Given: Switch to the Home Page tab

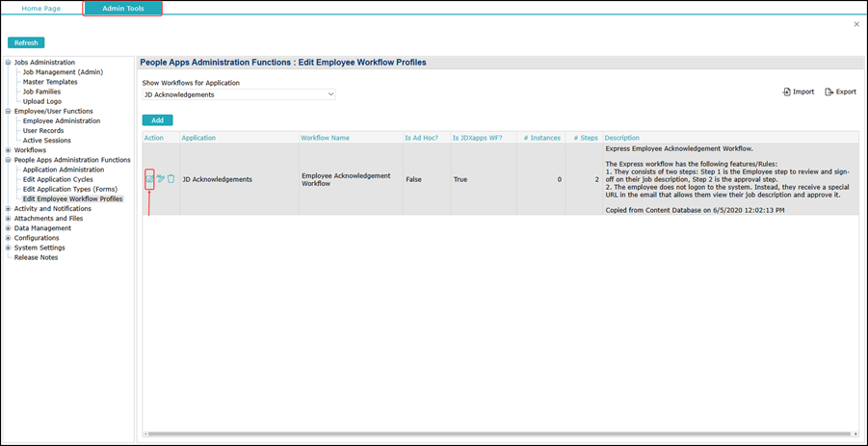Looking at the screenshot, I should coord(41,9).
